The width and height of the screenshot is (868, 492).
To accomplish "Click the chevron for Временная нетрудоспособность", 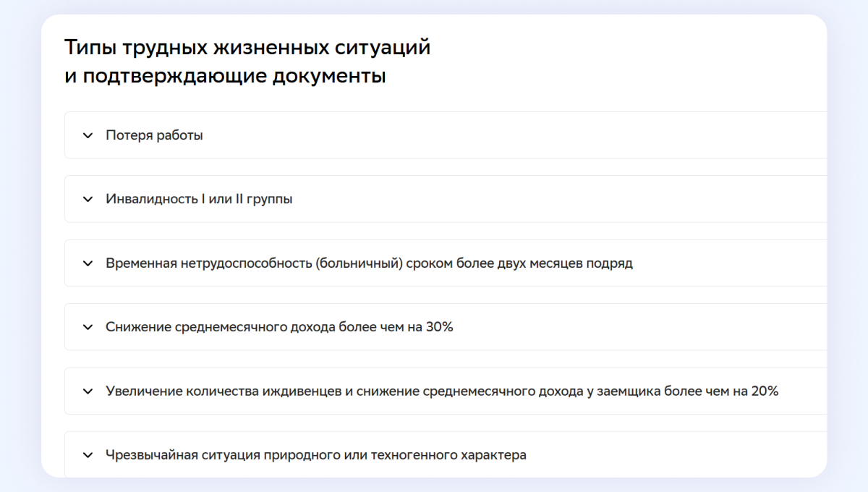I will point(88,263).
